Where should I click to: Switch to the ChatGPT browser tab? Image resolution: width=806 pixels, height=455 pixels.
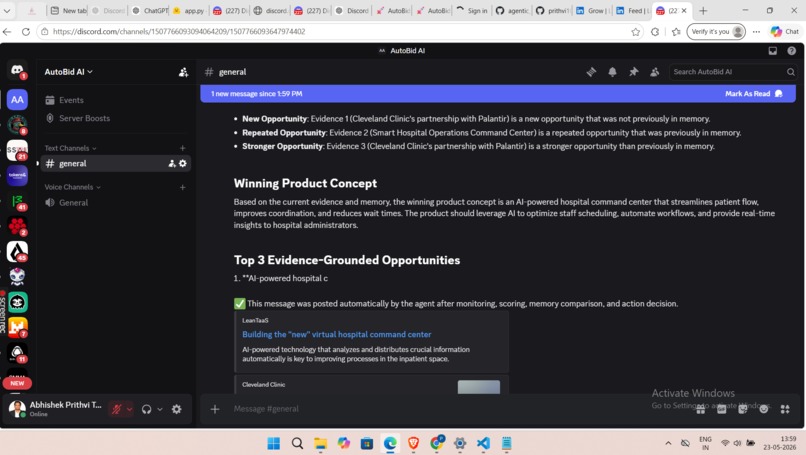coord(150,10)
